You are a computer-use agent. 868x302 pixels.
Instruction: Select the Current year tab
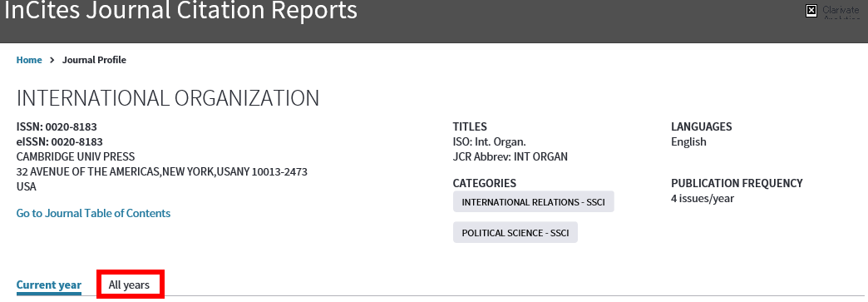(x=49, y=285)
